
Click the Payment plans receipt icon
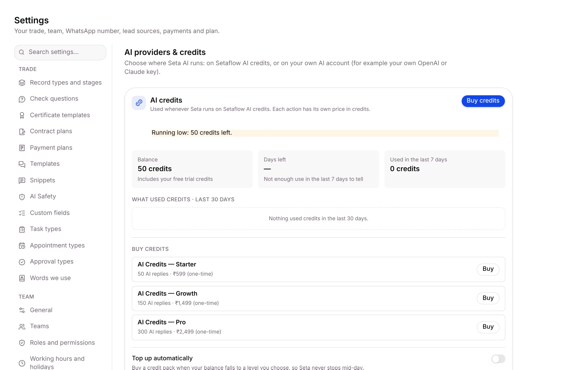[22, 148]
